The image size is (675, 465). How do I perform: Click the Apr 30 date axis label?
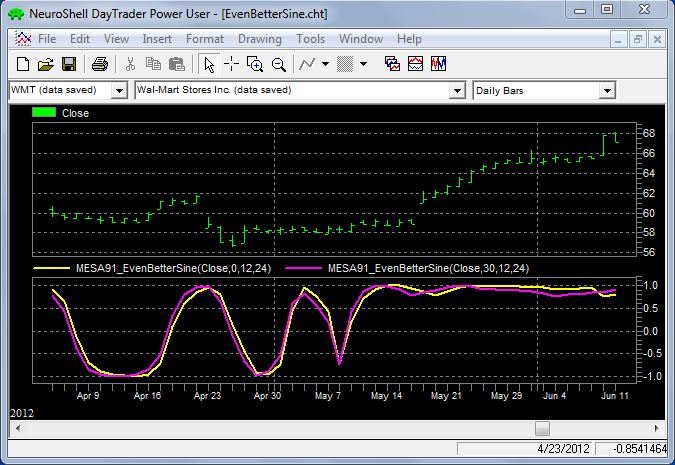click(267, 396)
